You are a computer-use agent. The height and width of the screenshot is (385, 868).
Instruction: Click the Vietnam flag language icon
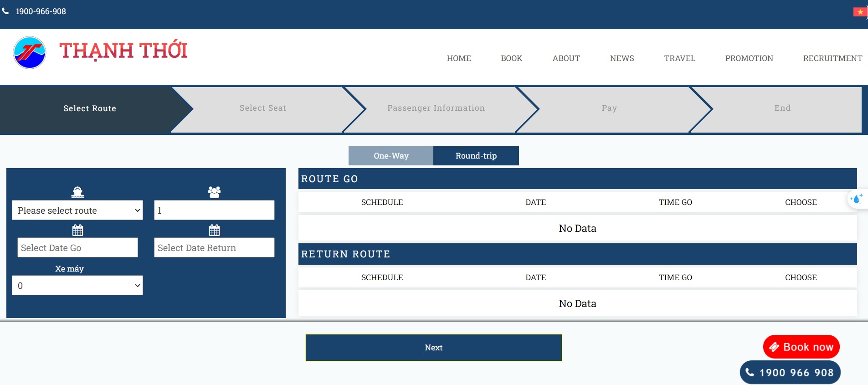point(860,12)
